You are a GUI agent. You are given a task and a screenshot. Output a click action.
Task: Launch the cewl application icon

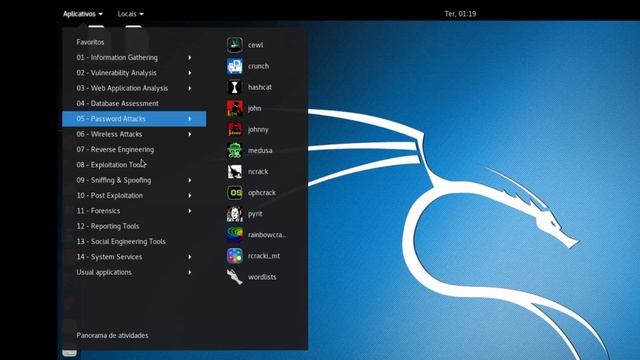[235, 45]
